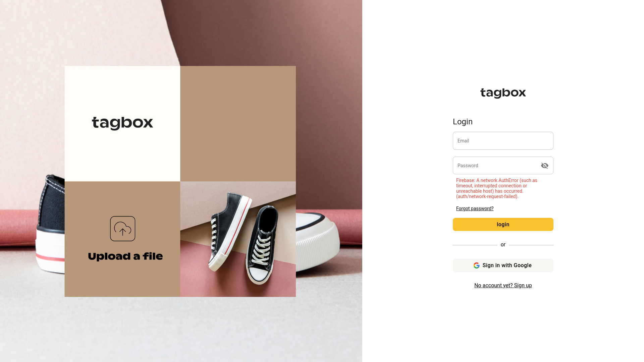Viewport: 644px width, 362px height.
Task: Click the cloud upload icon
Action: (123, 229)
